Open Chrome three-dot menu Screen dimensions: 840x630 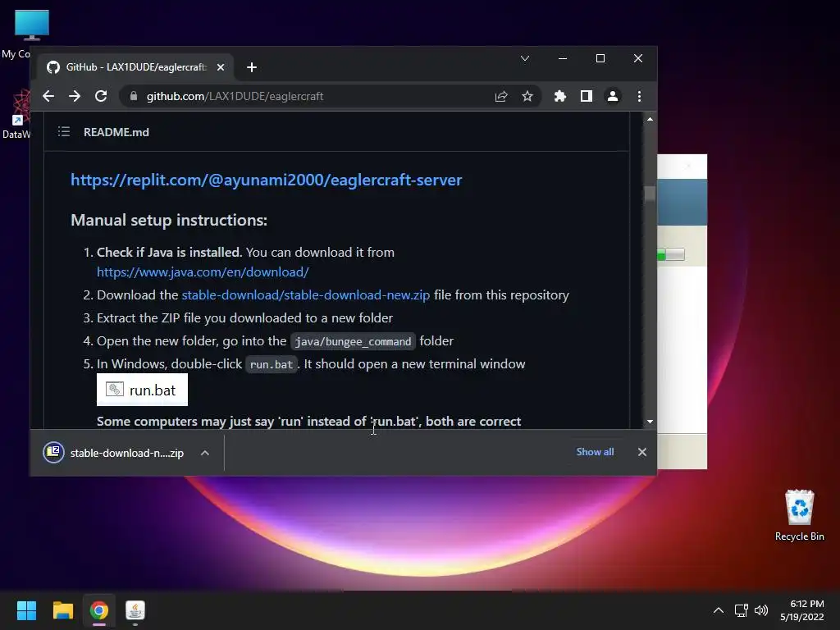pyautogui.click(x=639, y=97)
